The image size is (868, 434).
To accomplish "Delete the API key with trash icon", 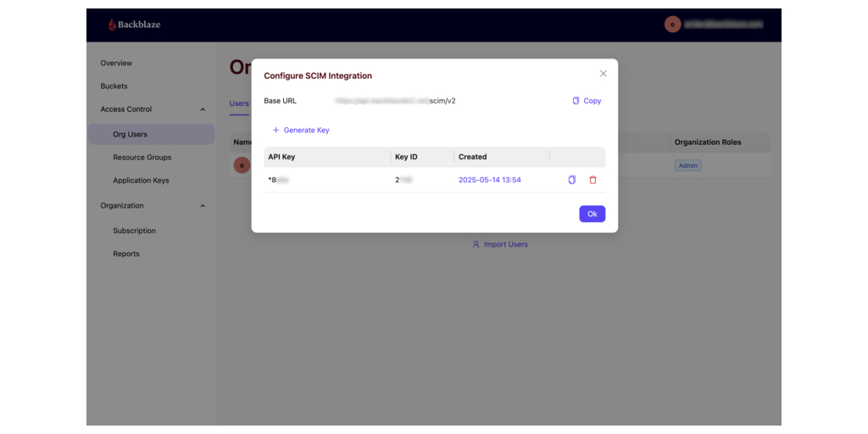I will pos(593,180).
